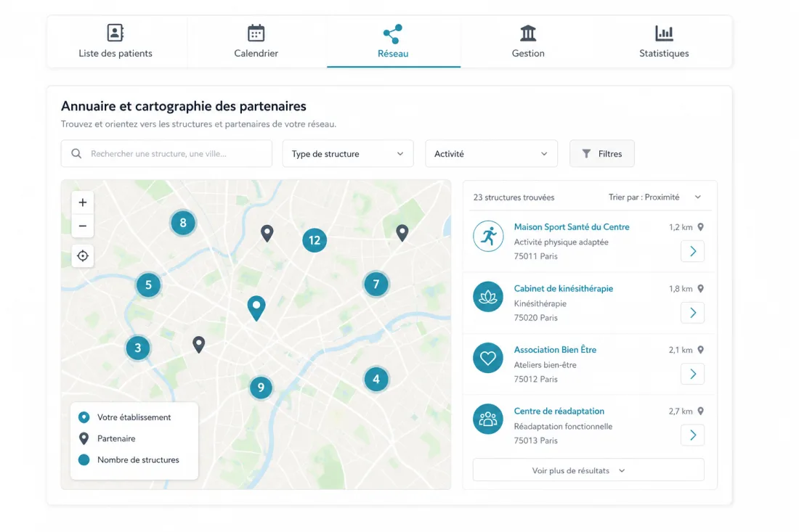Click the Filtres button
The width and height of the screenshot is (799, 532).
coord(602,154)
